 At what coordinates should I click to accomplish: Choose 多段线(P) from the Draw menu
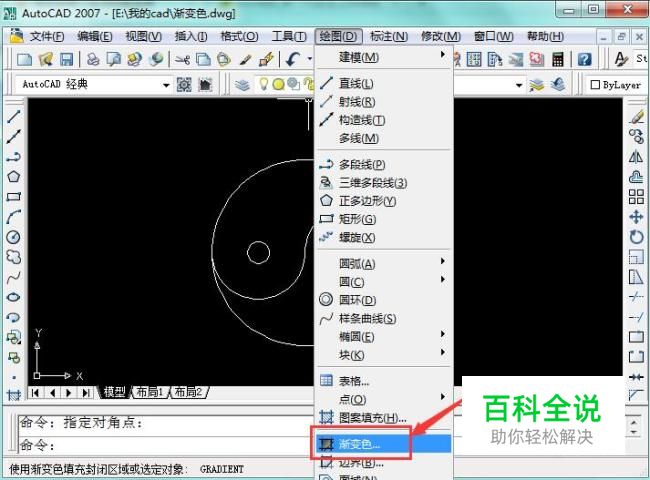383,165
